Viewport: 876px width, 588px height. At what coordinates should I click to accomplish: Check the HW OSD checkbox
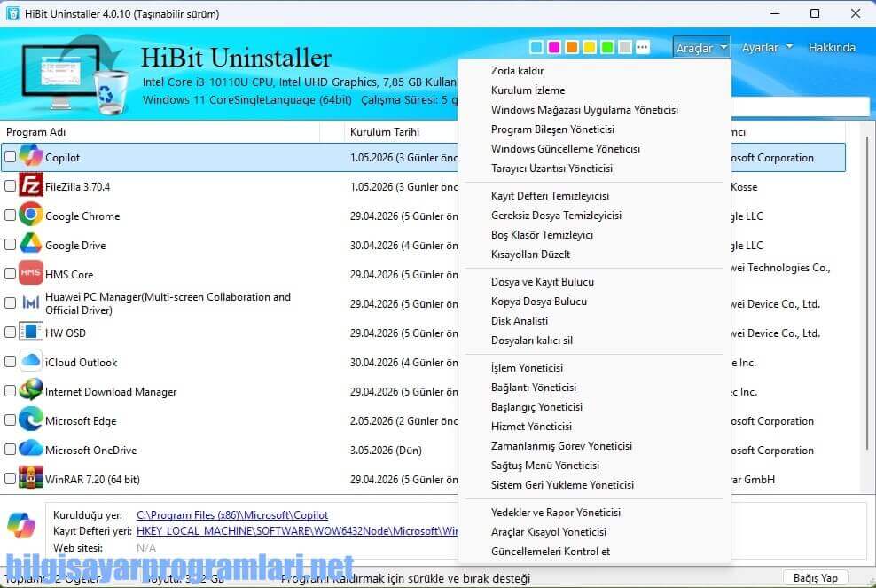pyautogui.click(x=10, y=333)
